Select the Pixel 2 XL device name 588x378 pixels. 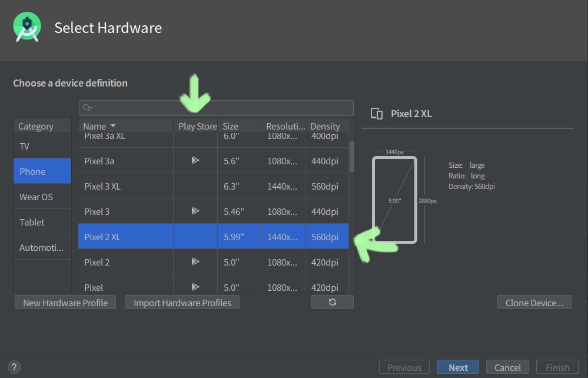102,237
